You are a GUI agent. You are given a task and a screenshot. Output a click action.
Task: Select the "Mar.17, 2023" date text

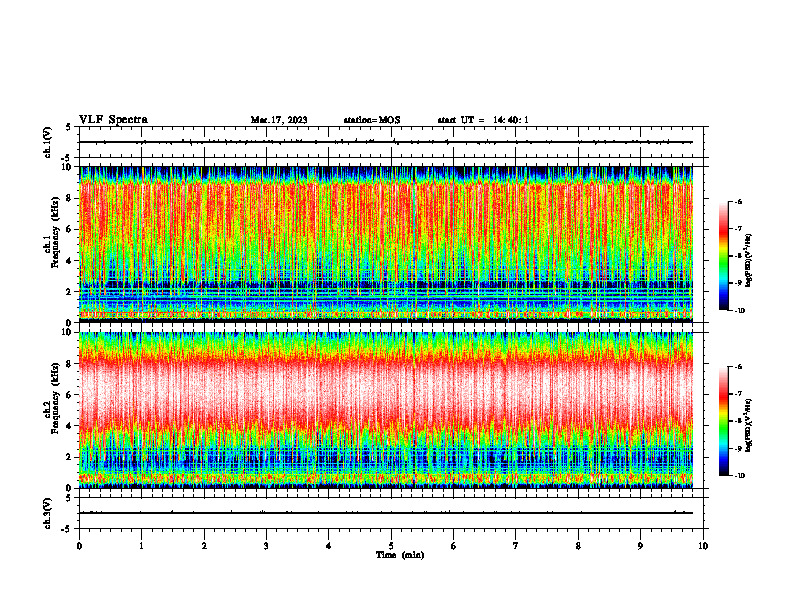(279, 120)
